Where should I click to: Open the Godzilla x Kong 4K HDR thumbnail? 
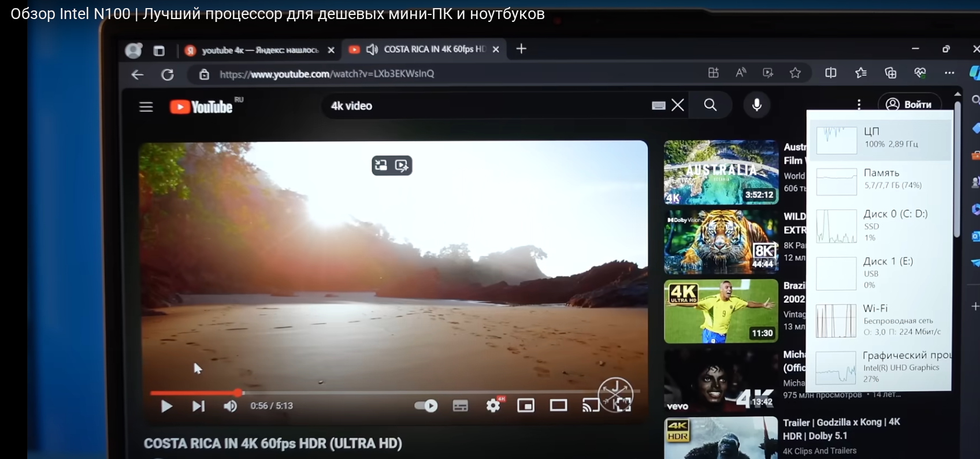pos(721,438)
